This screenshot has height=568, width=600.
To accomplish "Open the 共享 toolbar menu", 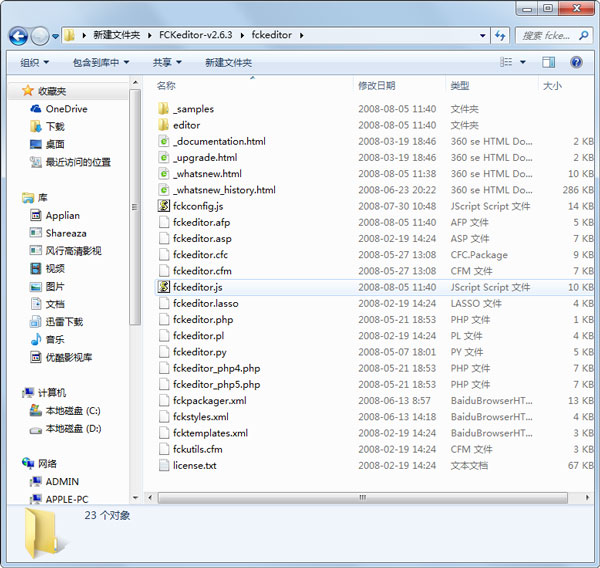I will (x=167, y=62).
